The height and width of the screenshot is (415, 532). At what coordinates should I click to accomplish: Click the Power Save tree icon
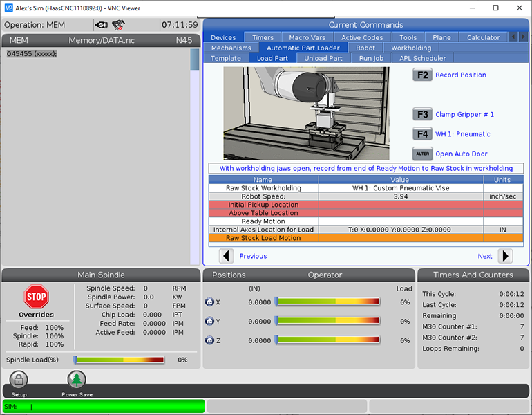(x=77, y=379)
